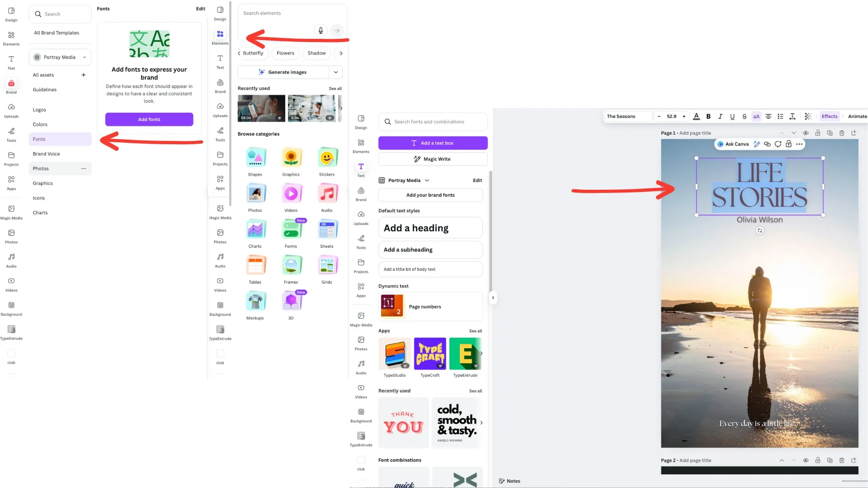This screenshot has width=868, height=488.
Task: Click the microphone voice search icon
Action: click(x=321, y=30)
